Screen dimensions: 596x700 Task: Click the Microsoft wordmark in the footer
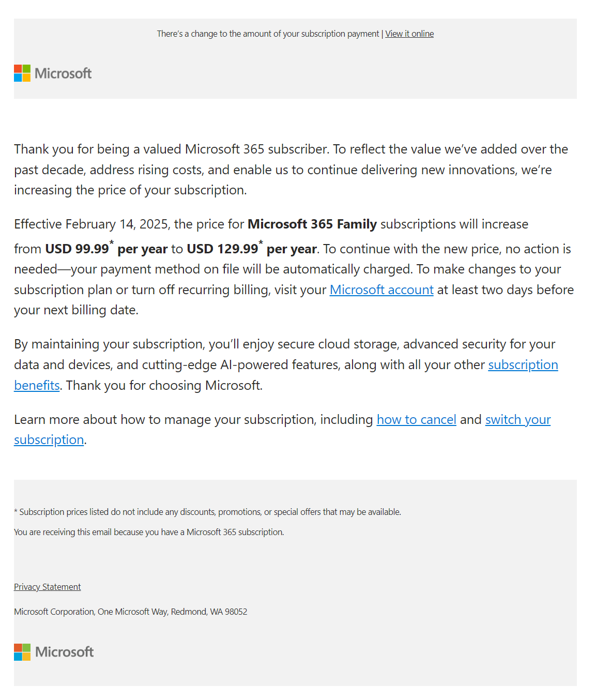click(65, 652)
